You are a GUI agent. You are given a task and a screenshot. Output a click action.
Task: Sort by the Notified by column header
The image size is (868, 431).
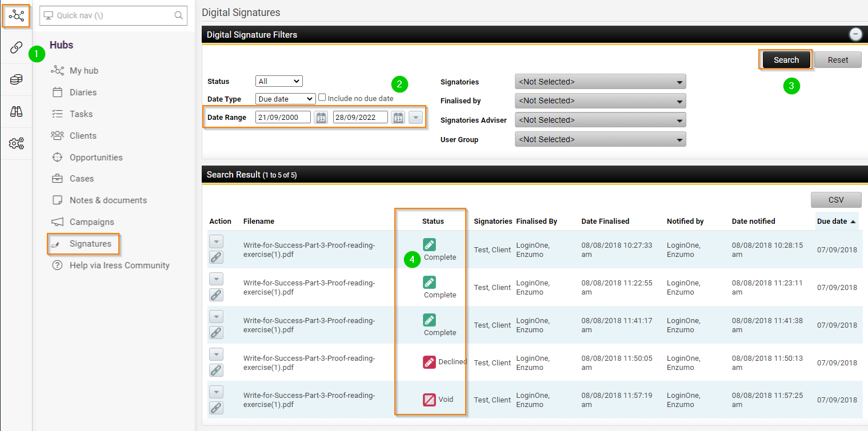point(685,221)
